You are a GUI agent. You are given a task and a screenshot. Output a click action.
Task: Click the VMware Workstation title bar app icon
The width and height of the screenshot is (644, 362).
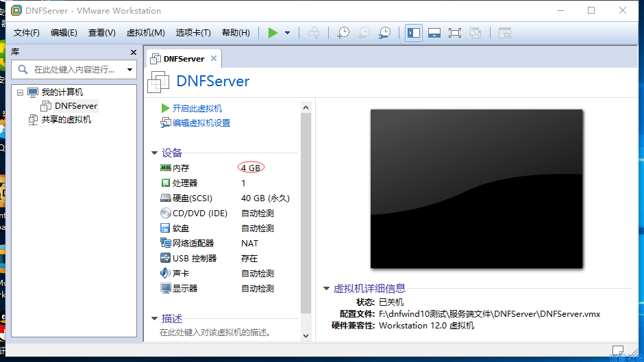coord(16,11)
